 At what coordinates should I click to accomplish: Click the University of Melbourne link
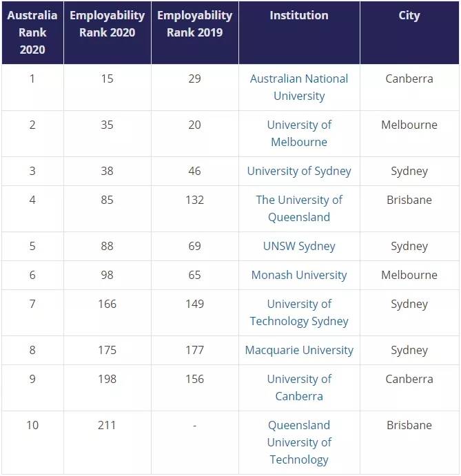pyautogui.click(x=299, y=133)
